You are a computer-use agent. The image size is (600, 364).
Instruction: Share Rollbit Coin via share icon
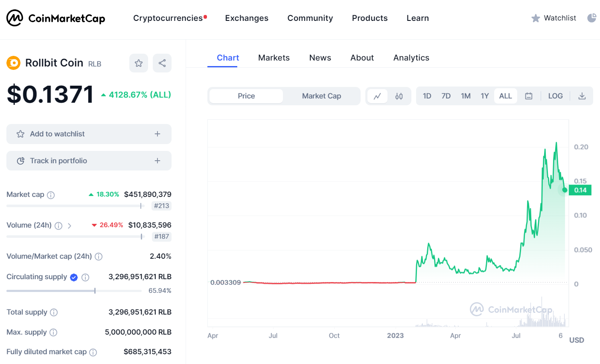pos(162,63)
